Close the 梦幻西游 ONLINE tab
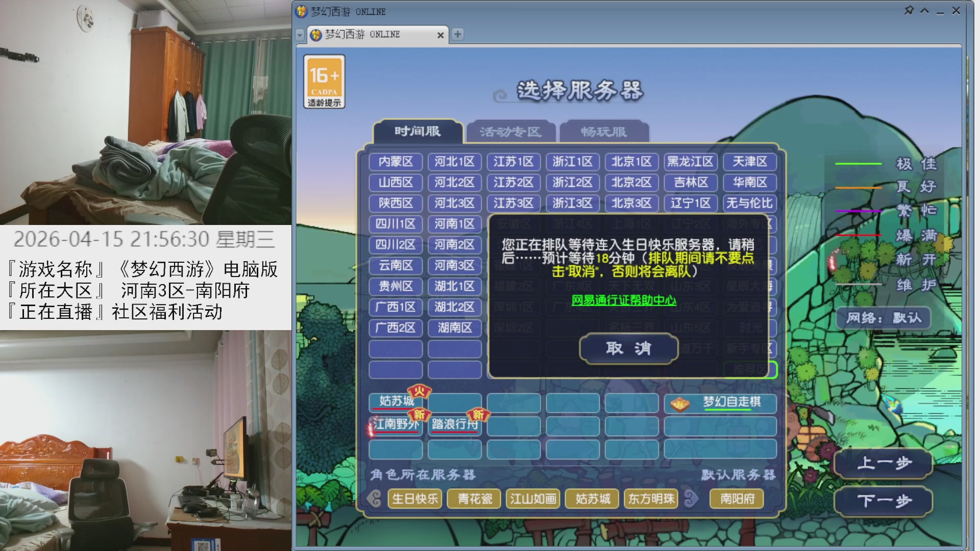The width and height of the screenshot is (980, 551). (440, 35)
